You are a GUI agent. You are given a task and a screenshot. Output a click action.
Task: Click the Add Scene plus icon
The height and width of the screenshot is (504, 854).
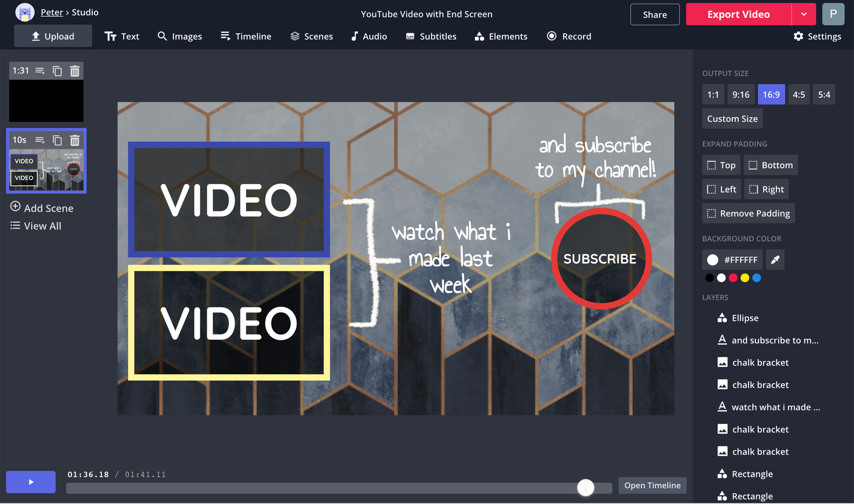coord(15,207)
